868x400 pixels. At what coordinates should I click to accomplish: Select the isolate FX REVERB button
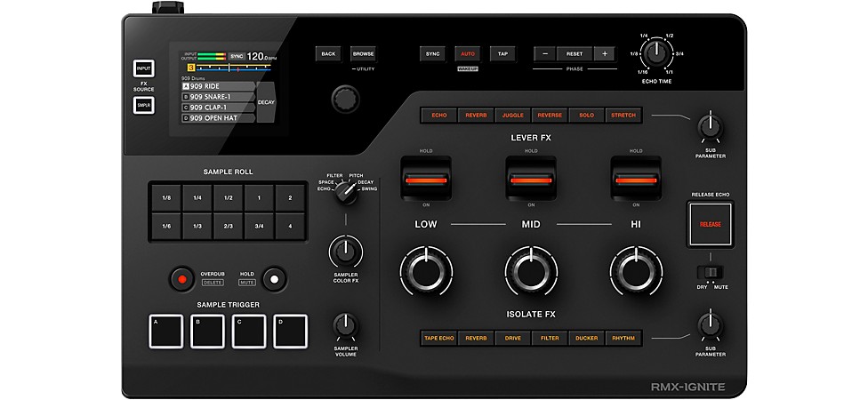tap(476, 338)
